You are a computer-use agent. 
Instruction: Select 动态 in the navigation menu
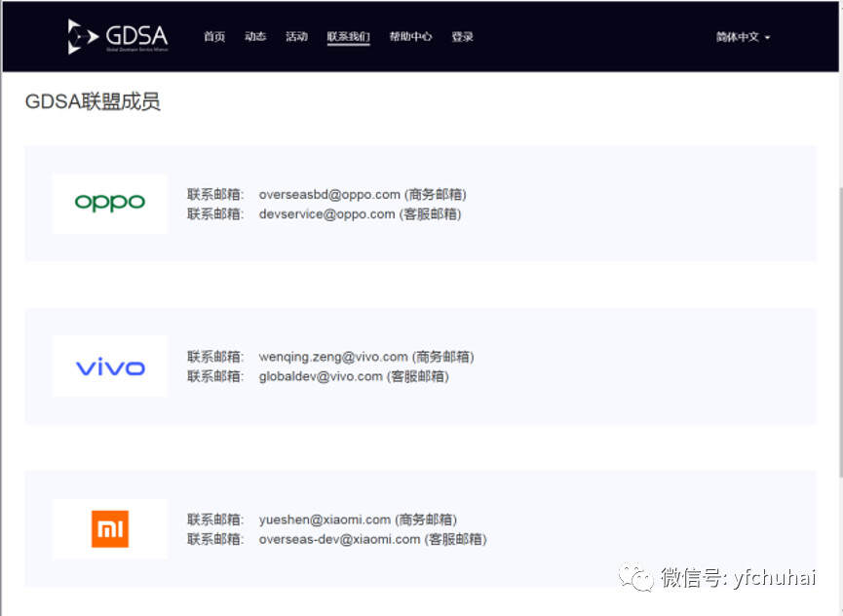click(254, 36)
